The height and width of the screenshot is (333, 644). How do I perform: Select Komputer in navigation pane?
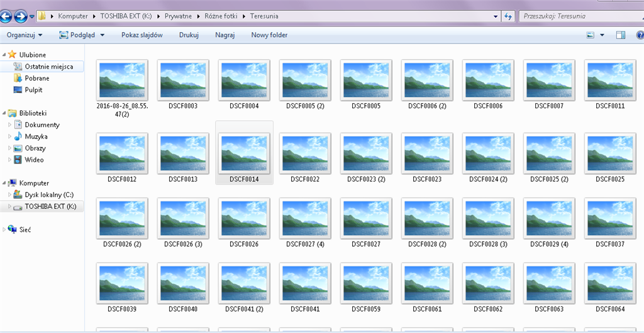[x=34, y=183]
